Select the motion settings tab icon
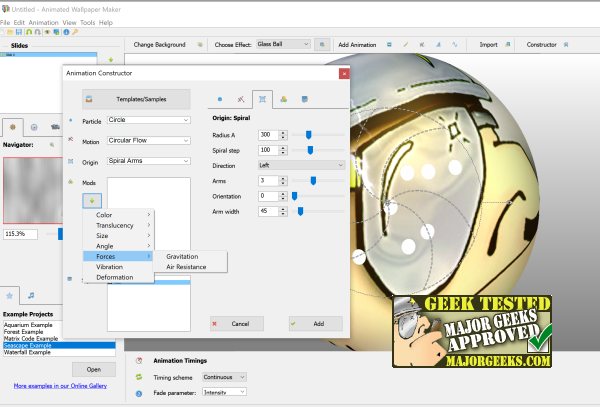The width and height of the screenshot is (600, 407). 241,100
